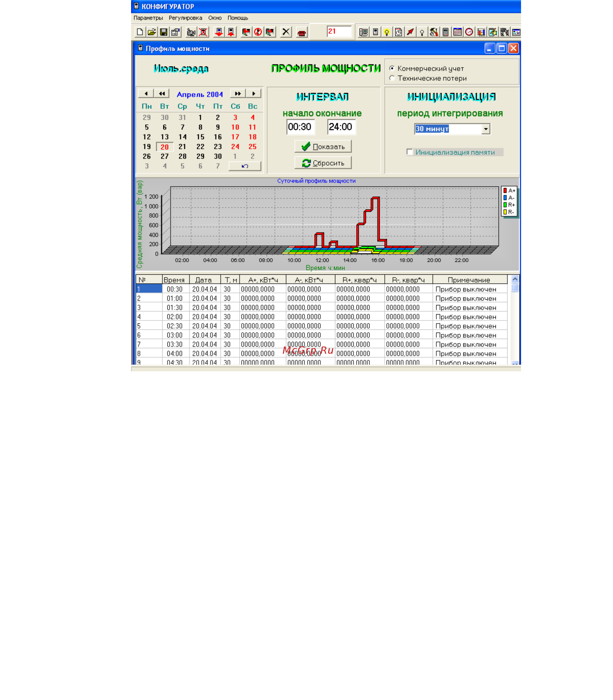
Task: Click the Сбросить button
Action: [x=323, y=163]
